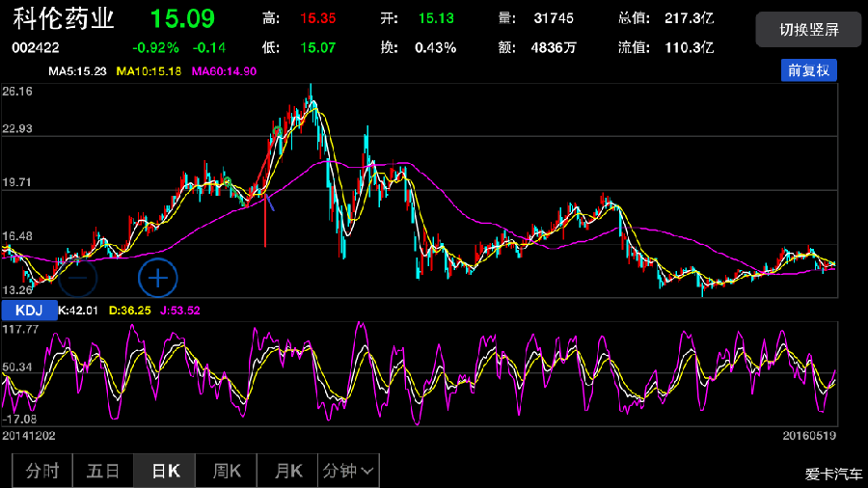Expand the 分钟 minutes dropdown
Image resolution: width=868 pixels, height=488 pixels.
(348, 471)
